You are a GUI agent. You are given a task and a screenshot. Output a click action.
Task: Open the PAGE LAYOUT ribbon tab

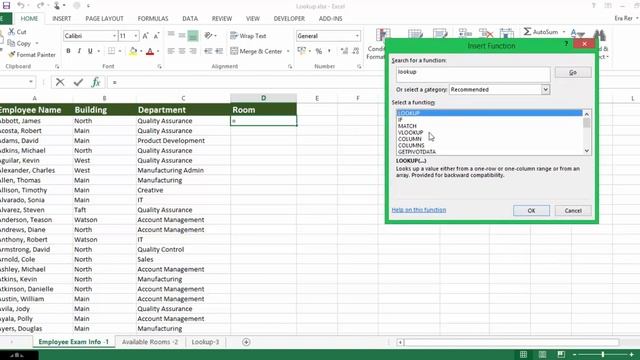click(x=104, y=19)
